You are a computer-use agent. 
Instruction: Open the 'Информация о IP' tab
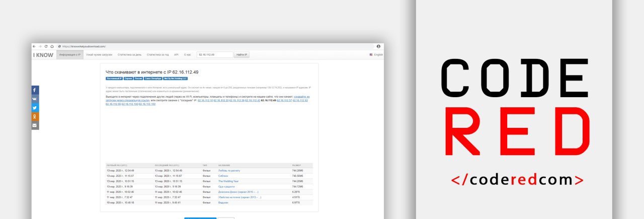(69, 54)
